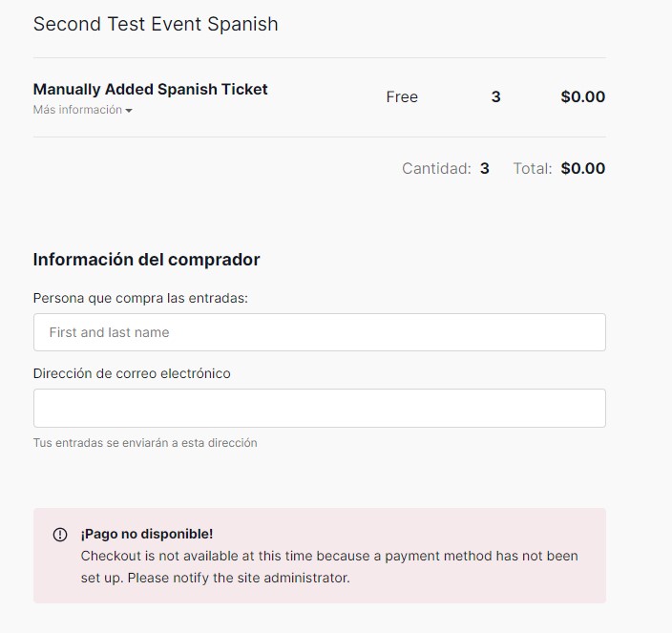This screenshot has height=633, width=672.
Task: Click the Tus entradas se enviarán helper text
Action: point(145,443)
